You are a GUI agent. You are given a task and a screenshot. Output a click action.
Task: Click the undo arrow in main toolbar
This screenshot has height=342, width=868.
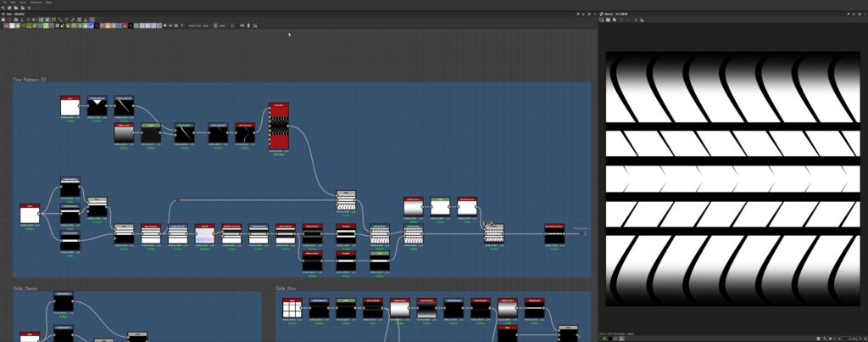coord(30,8)
